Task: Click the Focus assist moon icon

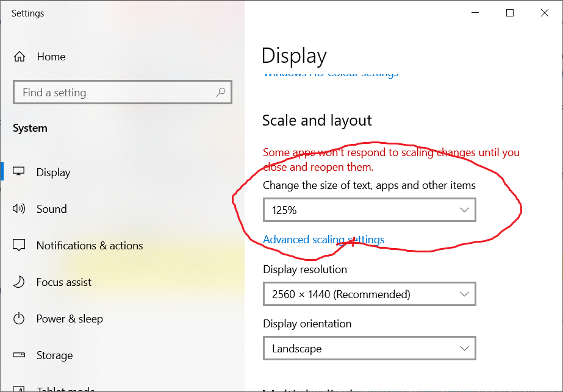Action: (x=20, y=282)
